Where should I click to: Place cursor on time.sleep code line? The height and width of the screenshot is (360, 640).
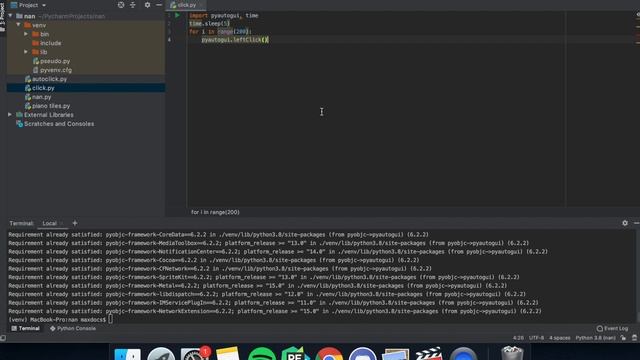click(209, 24)
